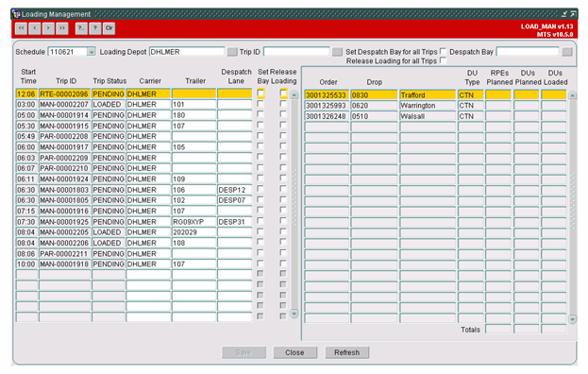This screenshot has height=374, width=588.
Task: Select order 3001325993
Action: click(x=327, y=106)
